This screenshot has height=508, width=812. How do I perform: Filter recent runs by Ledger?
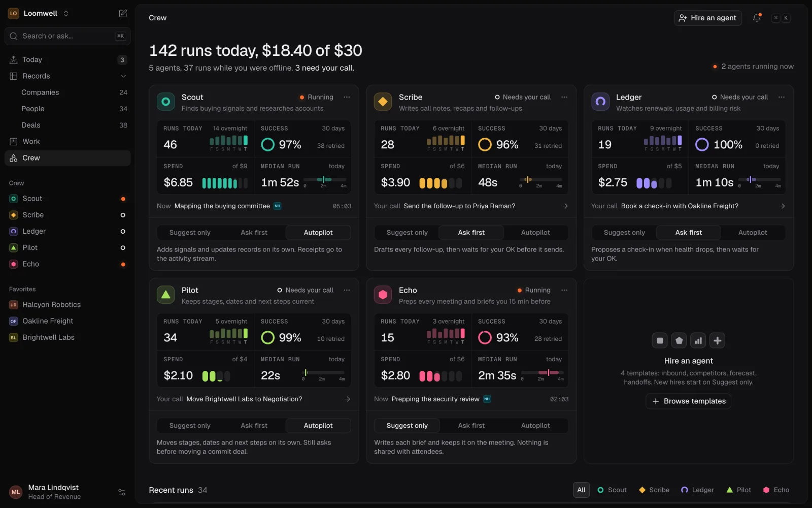coord(697,490)
